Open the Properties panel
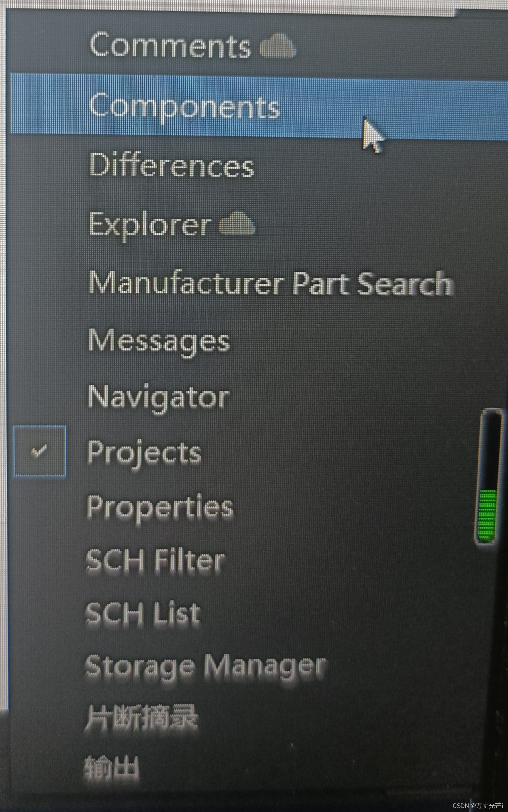Viewport: 508px width, 812px height. click(160, 508)
